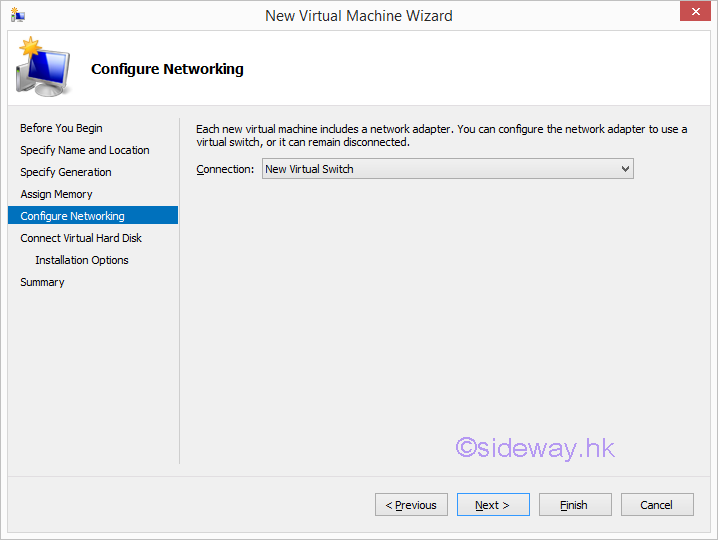The height and width of the screenshot is (540, 718).
Task: Click the arrow on the Connection dropdown
Action: click(x=625, y=169)
